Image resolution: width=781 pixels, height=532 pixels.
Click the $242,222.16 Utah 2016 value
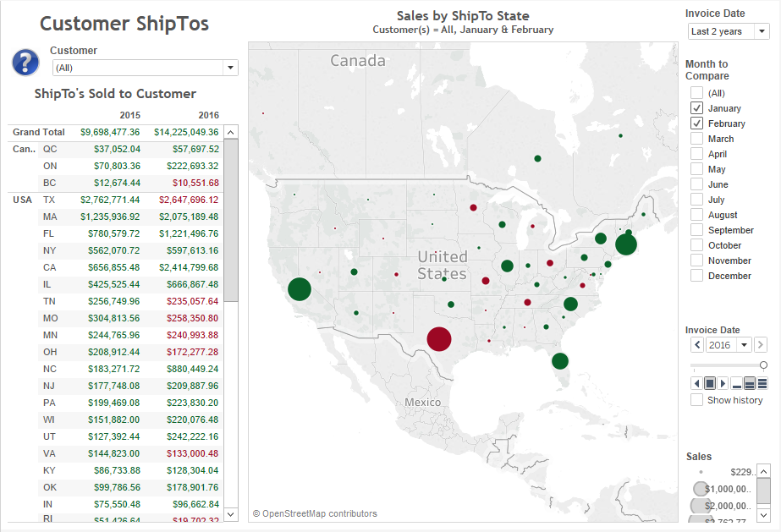192,436
